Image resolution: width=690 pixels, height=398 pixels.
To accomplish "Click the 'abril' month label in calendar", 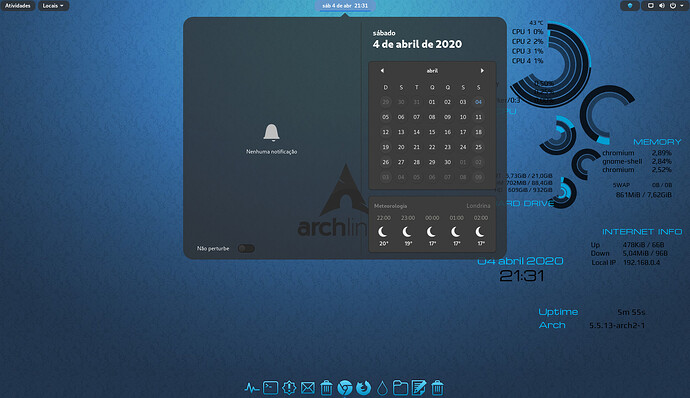I will [x=432, y=70].
